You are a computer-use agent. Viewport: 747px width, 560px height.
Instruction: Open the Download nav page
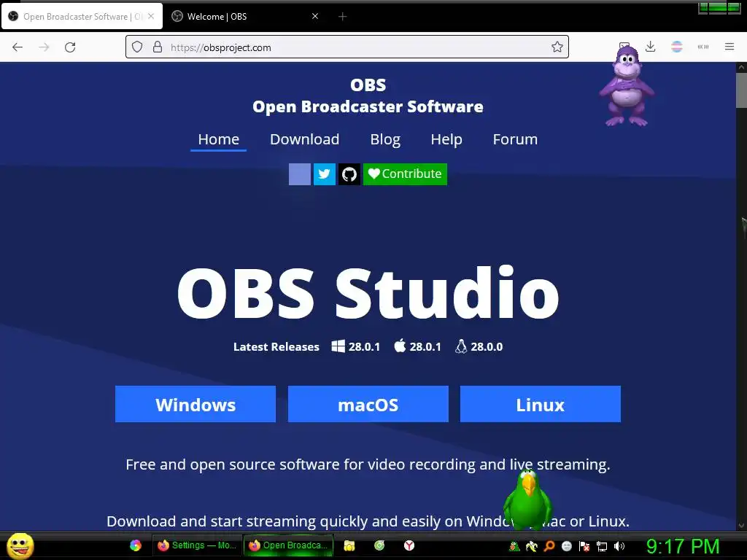coord(304,139)
